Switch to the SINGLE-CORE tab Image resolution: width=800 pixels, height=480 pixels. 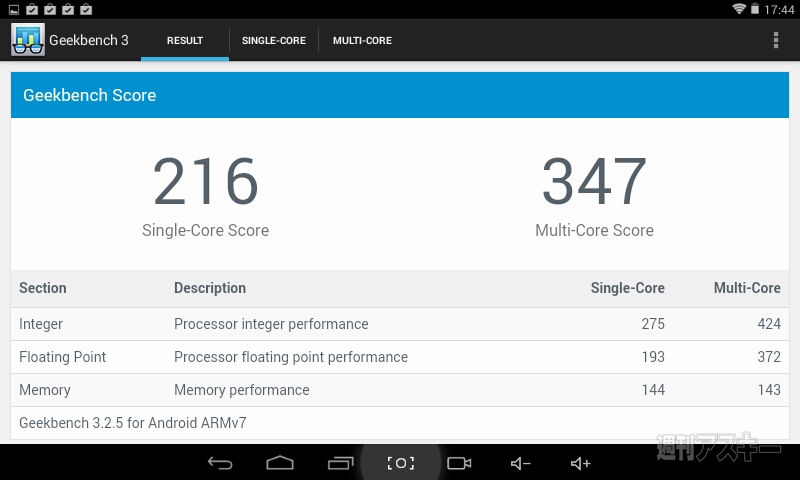(274, 41)
